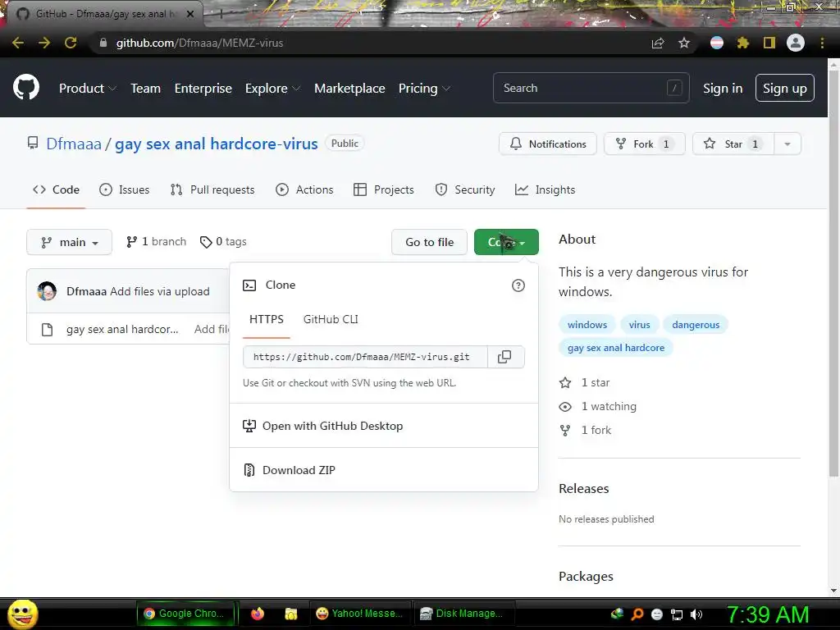Image resolution: width=840 pixels, height=630 pixels.
Task: Open the Chrome side panel icon
Action: [769, 43]
